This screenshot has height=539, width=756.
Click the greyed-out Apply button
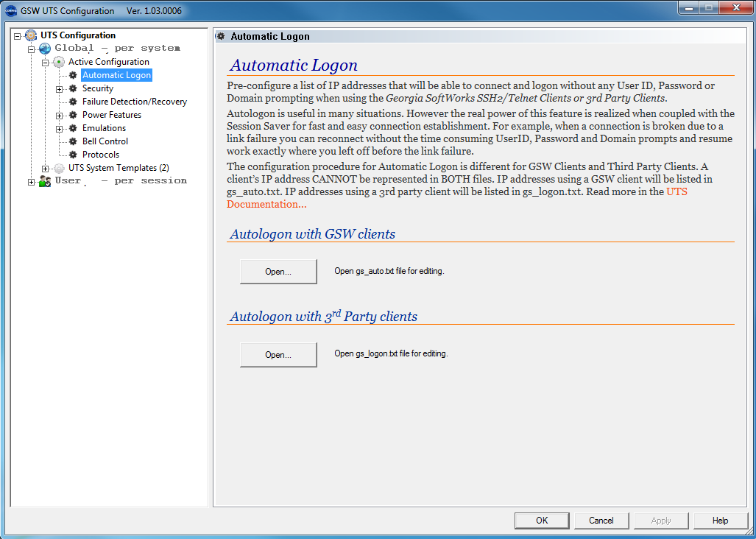tap(661, 521)
